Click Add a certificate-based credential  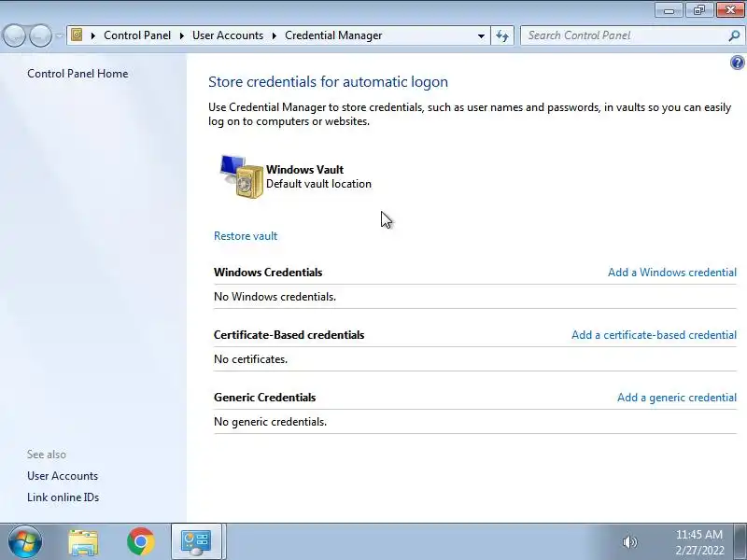pyautogui.click(x=655, y=335)
